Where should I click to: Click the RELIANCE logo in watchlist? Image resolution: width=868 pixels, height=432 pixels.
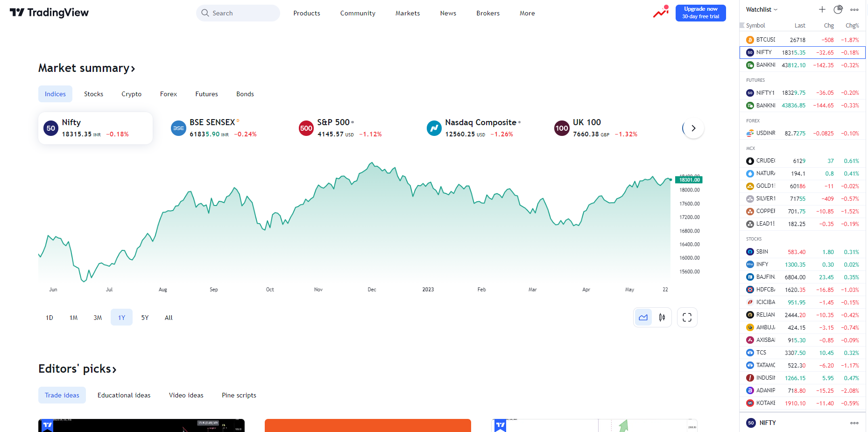click(x=750, y=315)
